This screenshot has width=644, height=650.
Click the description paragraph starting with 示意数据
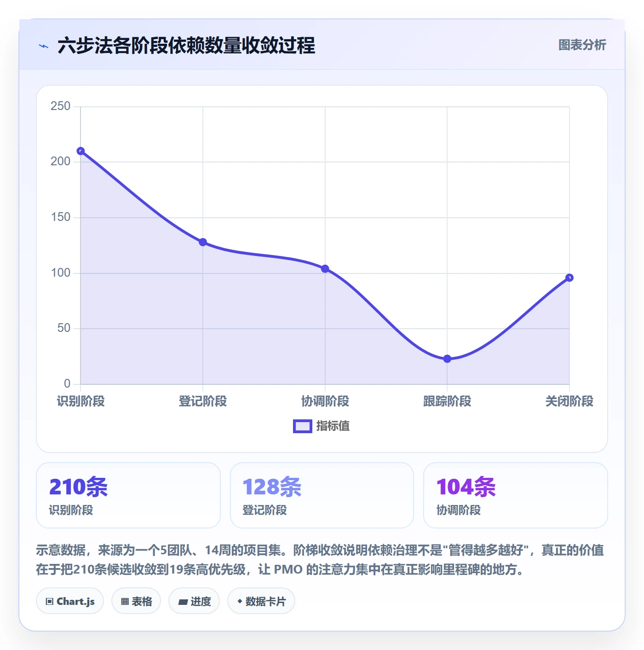pyautogui.click(x=320, y=560)
